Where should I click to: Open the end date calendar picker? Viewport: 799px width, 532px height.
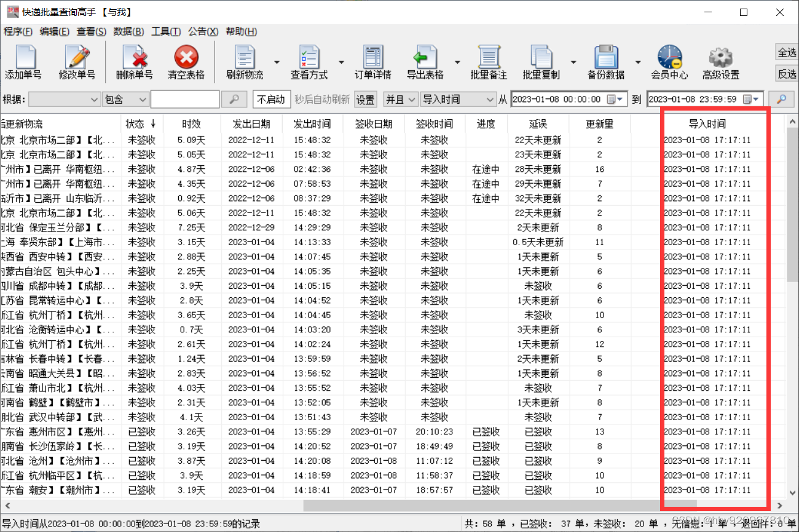[x=752, y=100]
